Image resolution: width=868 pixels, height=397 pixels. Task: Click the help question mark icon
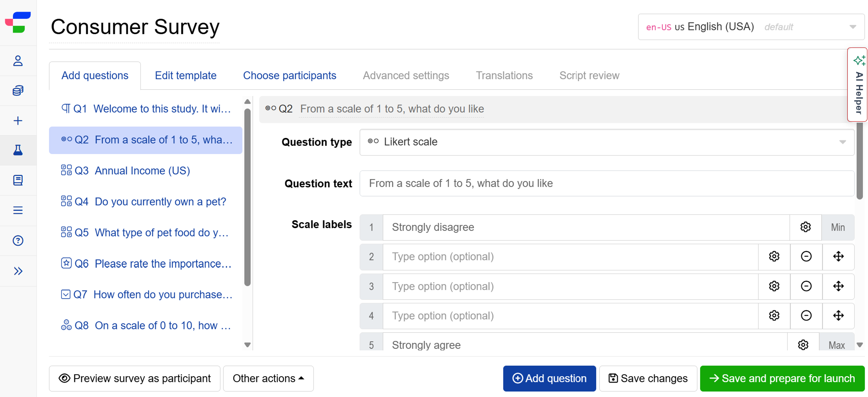click(x=18, y=240)
